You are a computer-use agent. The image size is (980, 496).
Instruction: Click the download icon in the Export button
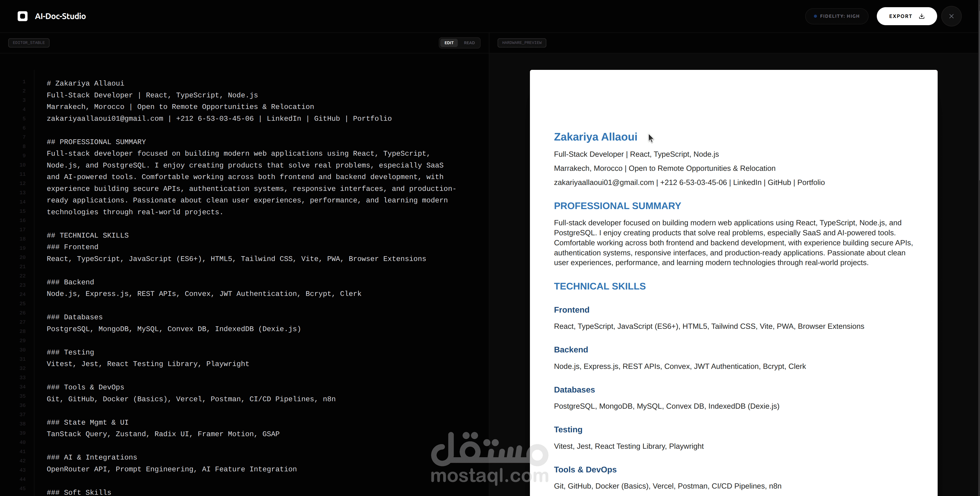pyautogui.click(x=922, y=16)
